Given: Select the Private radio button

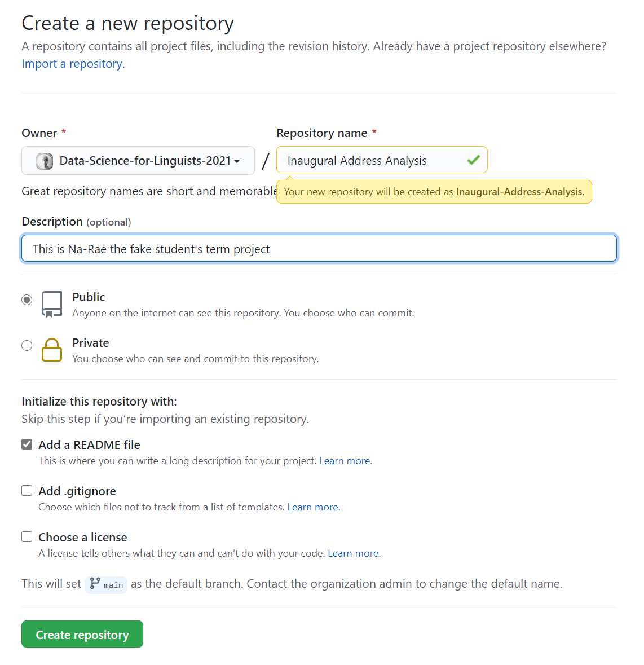Looking at the screenshot, I should [x=27, y=345].
